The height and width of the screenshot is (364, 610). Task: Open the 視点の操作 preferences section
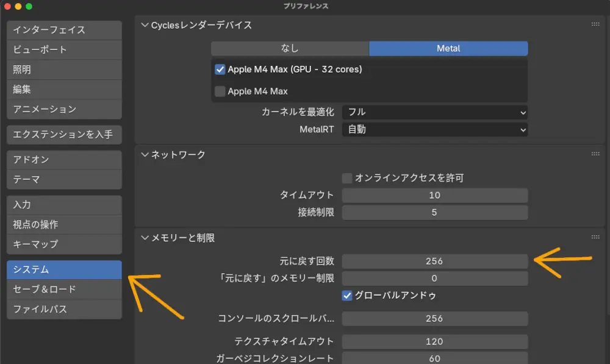[x=64, y=224]
